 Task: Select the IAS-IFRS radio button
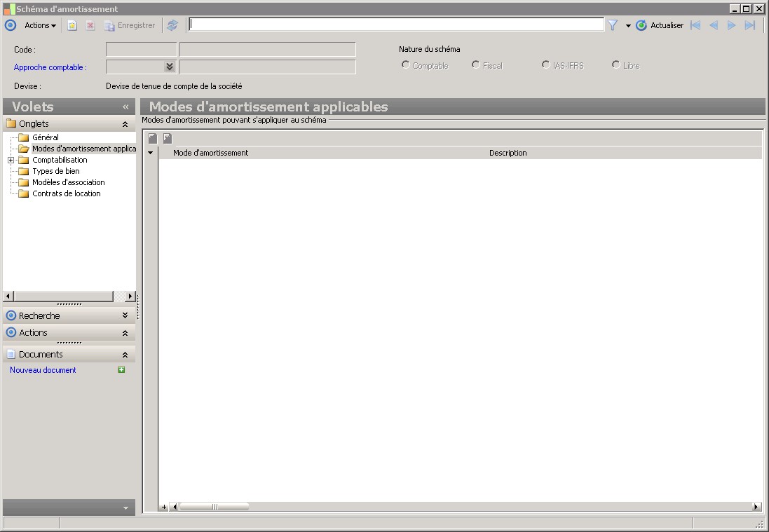(546, 64)
